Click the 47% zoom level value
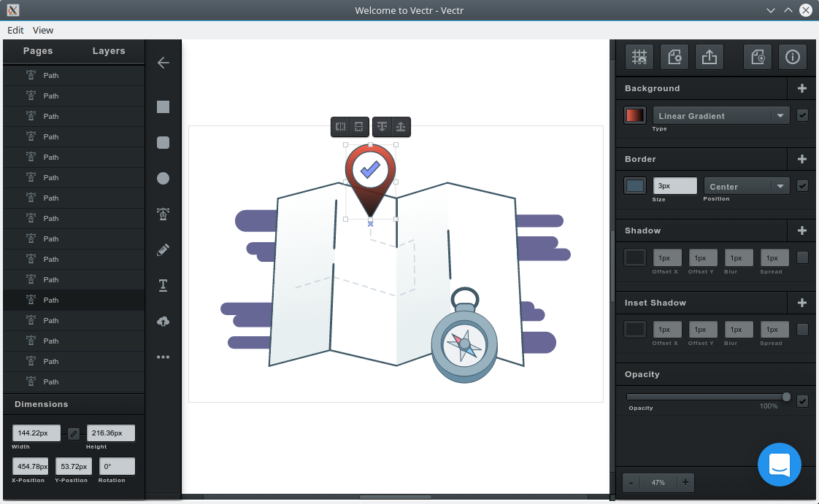The width and height of the screenshot is (819, 504). pyautogui.click(x=658, y=483)
